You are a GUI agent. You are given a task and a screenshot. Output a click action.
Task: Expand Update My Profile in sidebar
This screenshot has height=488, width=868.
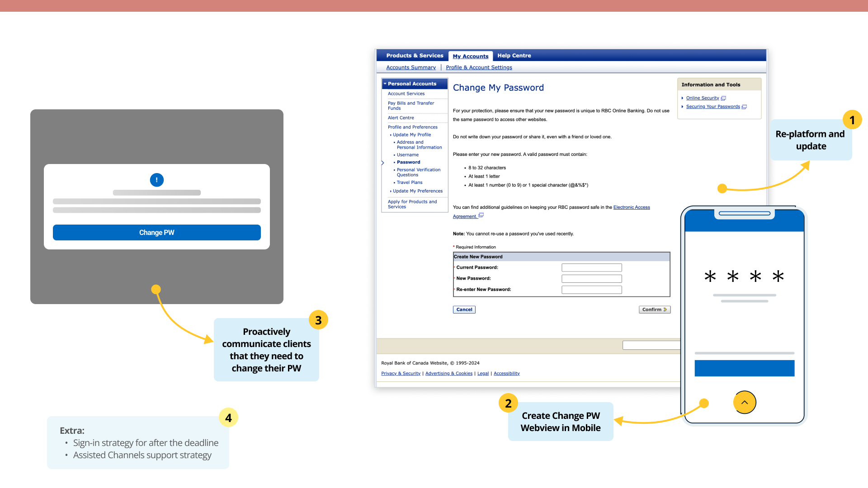tap(411, 135)
